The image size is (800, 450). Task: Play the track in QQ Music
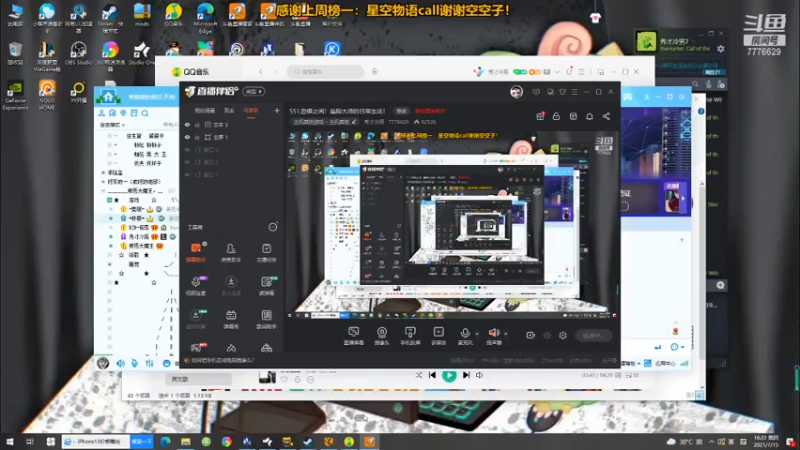click(449, 375)
